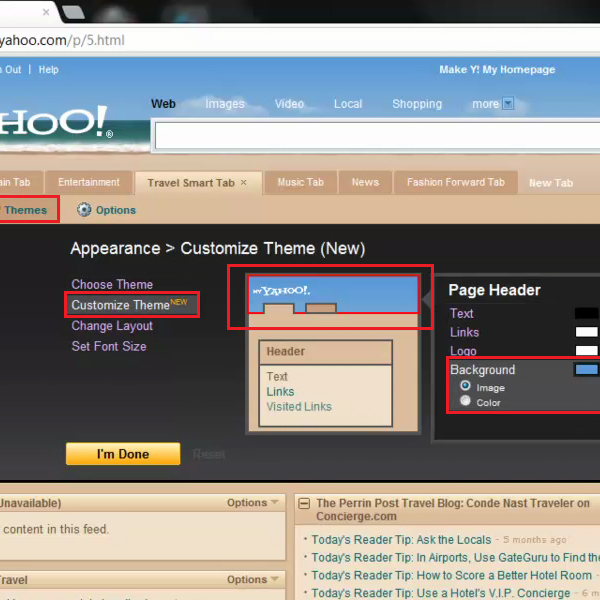The image size is (600, 600).
Task: Click the Help link
Action: 49,70
